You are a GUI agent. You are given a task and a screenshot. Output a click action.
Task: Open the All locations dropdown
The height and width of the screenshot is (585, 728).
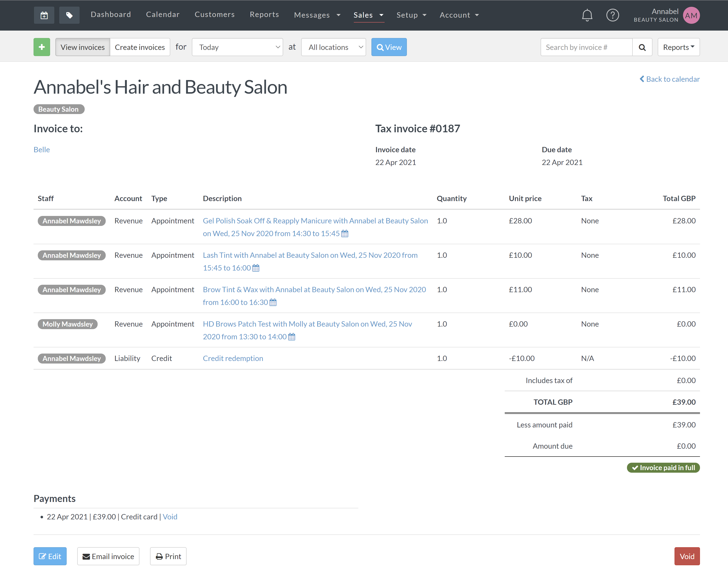[x=333, y=47]
